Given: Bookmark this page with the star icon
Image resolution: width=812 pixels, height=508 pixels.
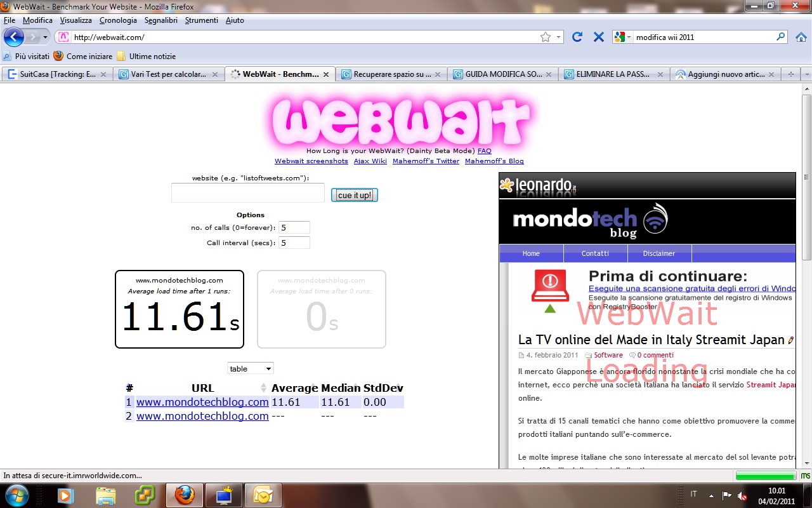Looking at the screenshot, I should (x=546, y=37).
